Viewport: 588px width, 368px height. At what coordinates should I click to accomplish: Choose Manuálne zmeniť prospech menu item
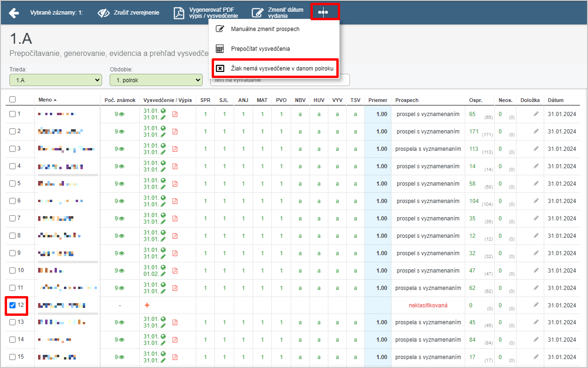point(274,29)
